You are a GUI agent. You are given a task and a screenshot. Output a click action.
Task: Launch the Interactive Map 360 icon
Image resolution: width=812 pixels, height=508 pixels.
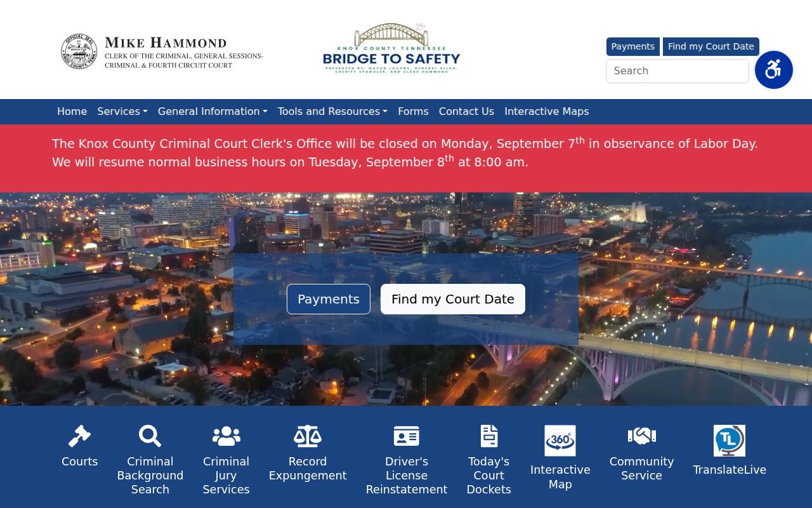tap(560, 441)
